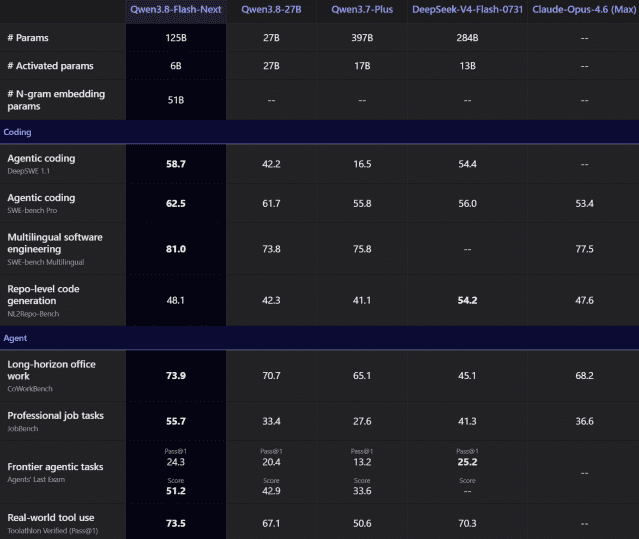Click the 36.6 JobBench score
The width and height of the screenshot is (639, 539).
click(x=584, y=421)
